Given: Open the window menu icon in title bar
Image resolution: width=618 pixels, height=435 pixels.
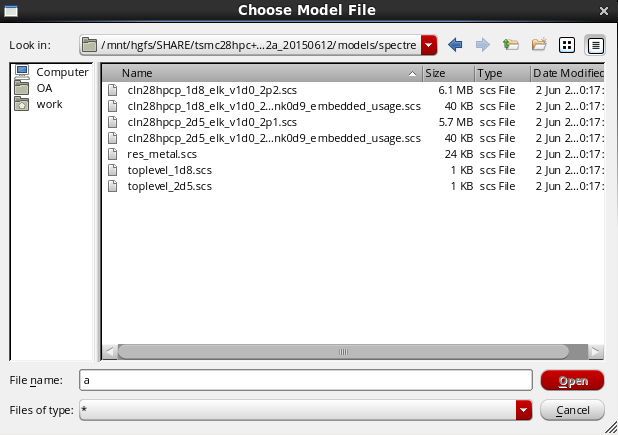Looking at the screenshot, I should point(11,11).
